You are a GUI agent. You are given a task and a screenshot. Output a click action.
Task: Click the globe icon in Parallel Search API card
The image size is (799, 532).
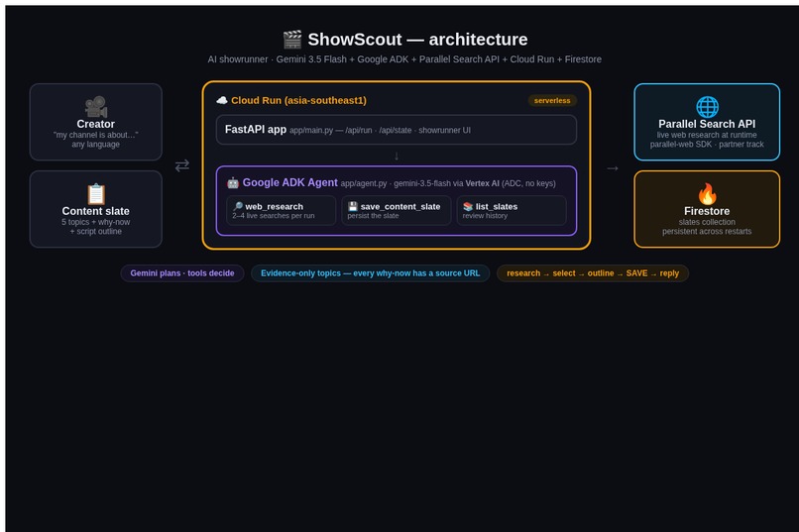pos(707,107)
